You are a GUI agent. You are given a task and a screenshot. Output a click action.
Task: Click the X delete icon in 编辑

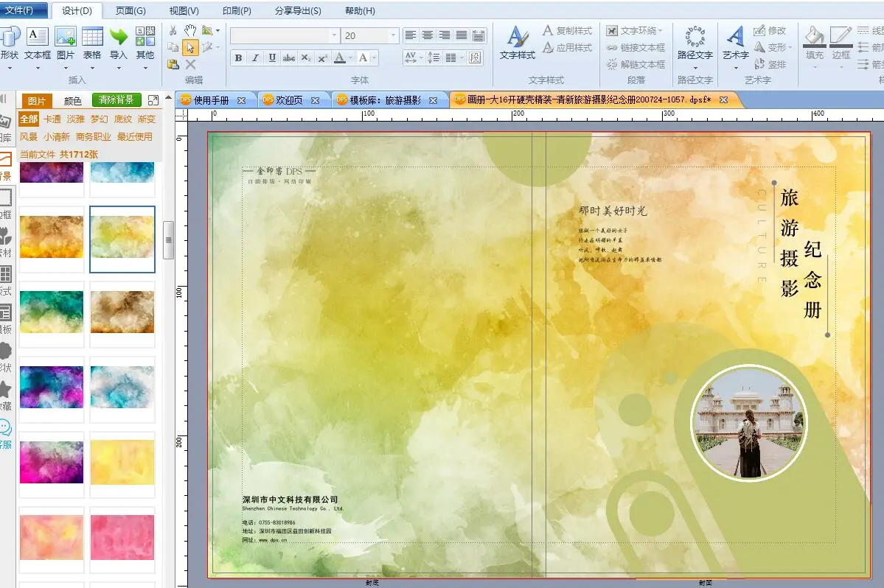pyautogui.click(x=190, y=64)
